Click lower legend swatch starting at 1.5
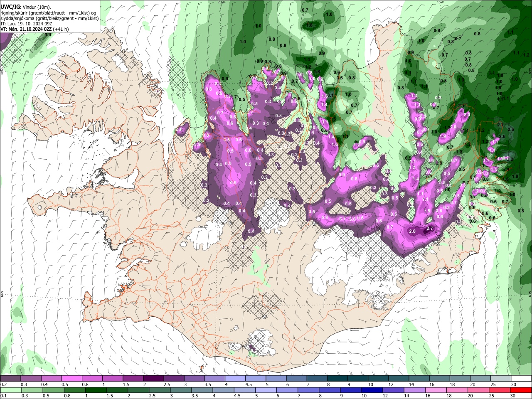 point(117,390)
